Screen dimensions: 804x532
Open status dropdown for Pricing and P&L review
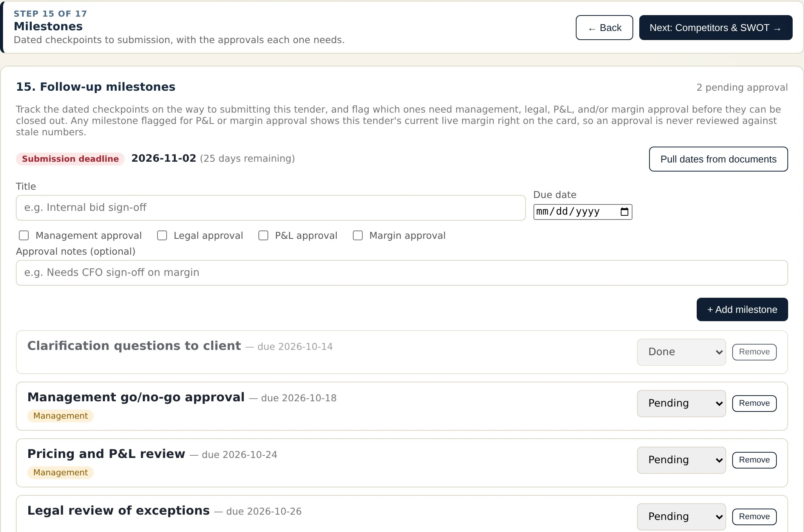[x=681, y=460]
